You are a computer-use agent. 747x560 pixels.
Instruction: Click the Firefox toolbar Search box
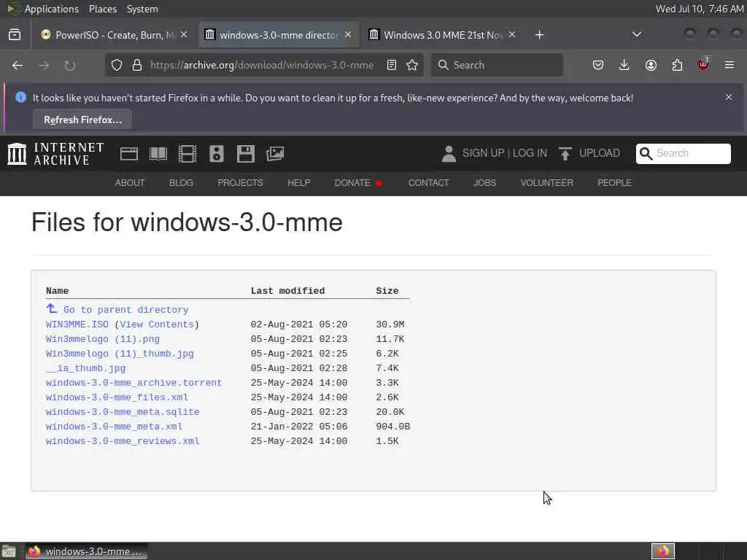pyautogui.click(x=497, y=65)
